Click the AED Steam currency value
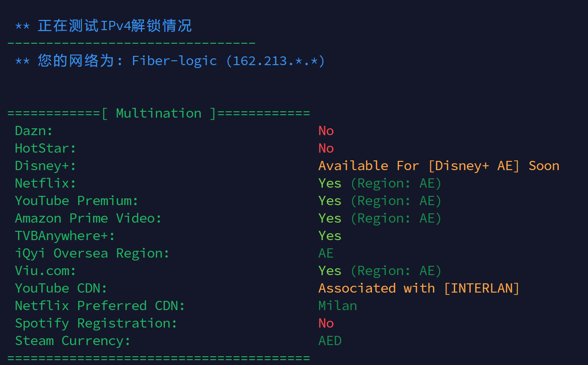 330,341
